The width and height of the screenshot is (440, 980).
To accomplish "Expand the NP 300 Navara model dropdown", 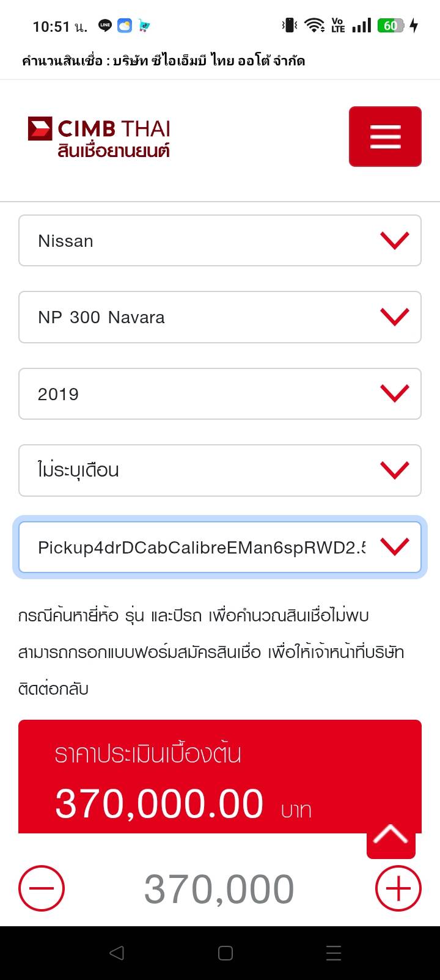I will point(220,317).
